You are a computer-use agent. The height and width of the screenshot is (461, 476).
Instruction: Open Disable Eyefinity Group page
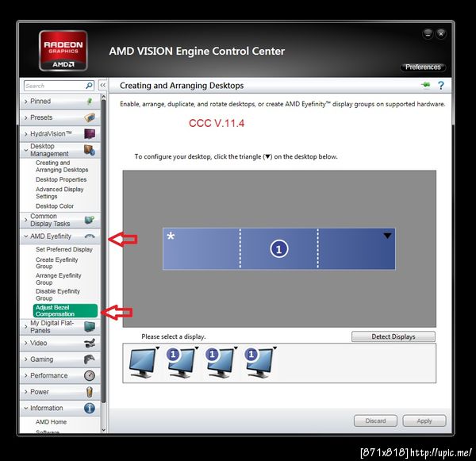(58, 294)
